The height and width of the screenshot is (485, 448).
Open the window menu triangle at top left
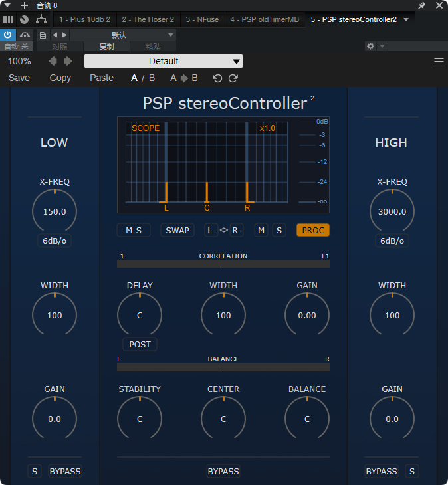[7, 5]
